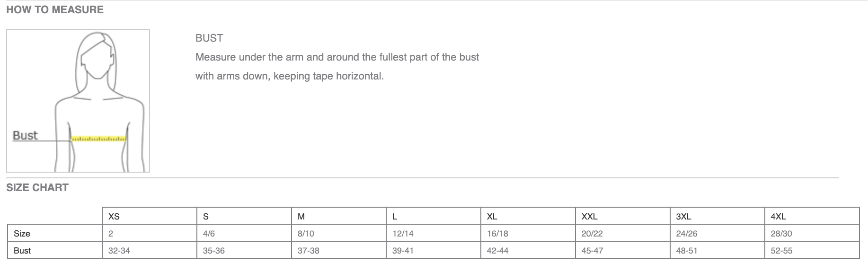Select the XS column header
The width and height of the screenshot is (868, 263).
coord(114,217)
